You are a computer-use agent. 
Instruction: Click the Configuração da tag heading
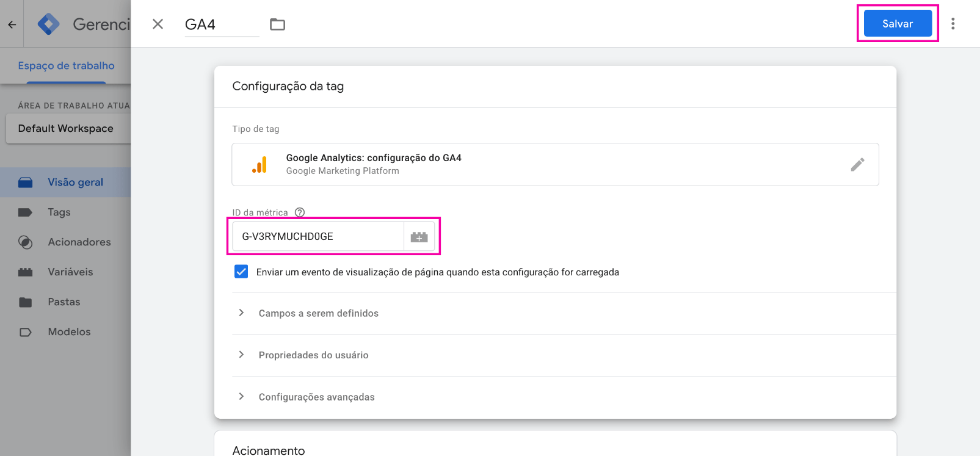[x=288, y=86]
